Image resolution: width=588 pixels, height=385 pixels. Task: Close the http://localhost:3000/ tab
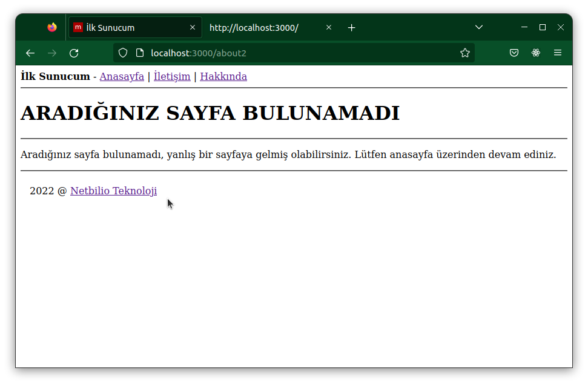pyautogui.click(x=328, y=27)
